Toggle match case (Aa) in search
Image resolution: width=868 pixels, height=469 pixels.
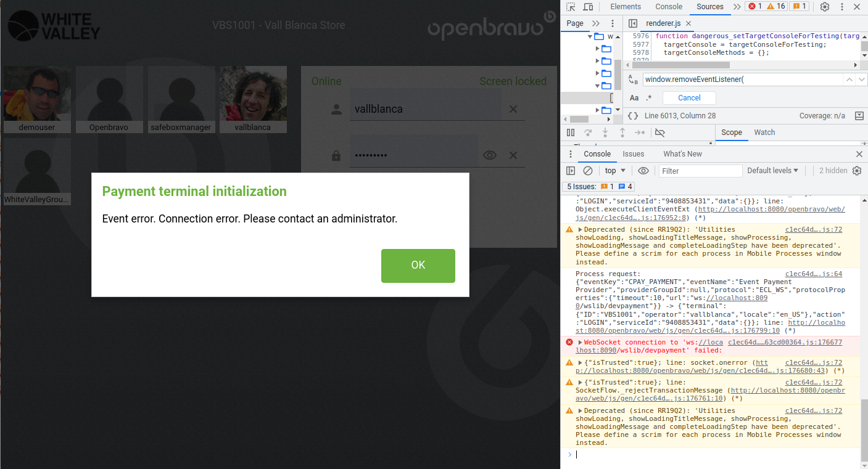(634, 98)
